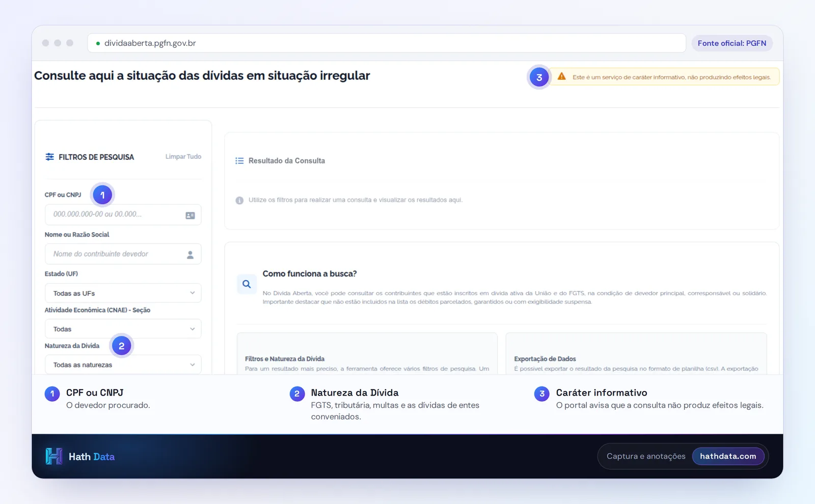The width and height of the screenshot is (815, 504).
Task: Click the page title Consulte aqui a situação
Action: point(202,76)
